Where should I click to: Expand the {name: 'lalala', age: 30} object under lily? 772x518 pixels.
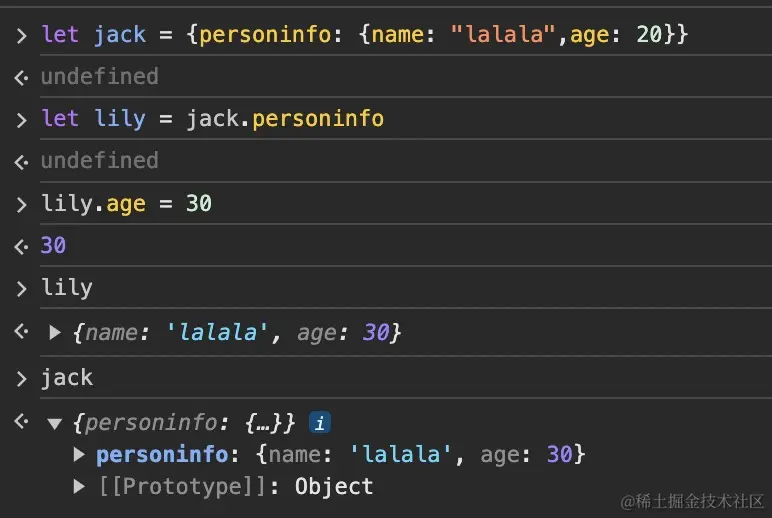[x=55, y=333]
